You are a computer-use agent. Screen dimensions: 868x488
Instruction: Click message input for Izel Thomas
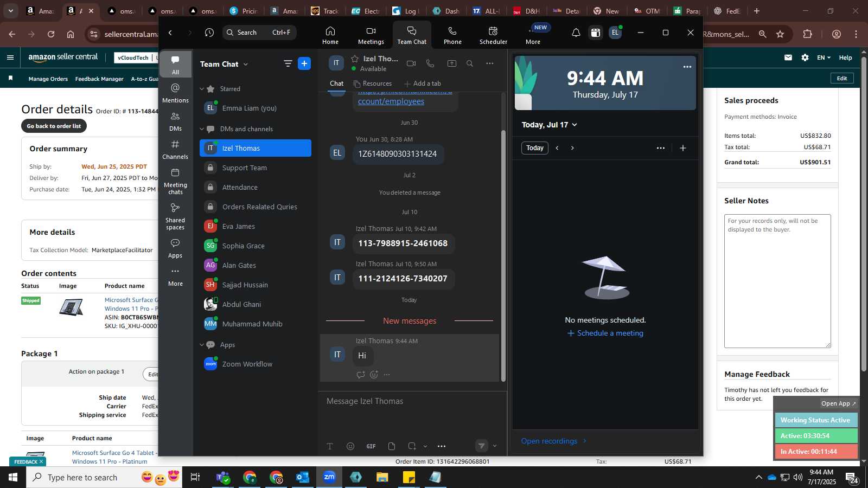[x=412, y=401]
